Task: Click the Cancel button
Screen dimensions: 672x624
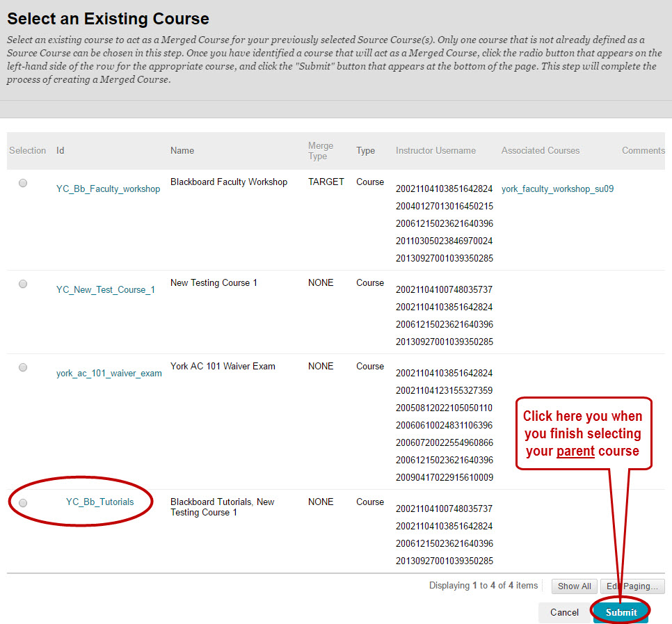Action: click(564, 612)
